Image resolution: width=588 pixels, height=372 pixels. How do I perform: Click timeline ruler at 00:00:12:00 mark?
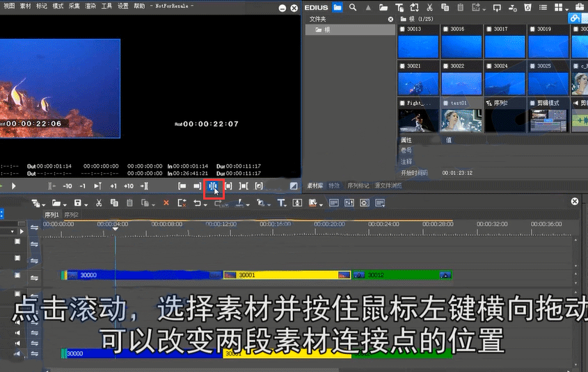(221, 225)
